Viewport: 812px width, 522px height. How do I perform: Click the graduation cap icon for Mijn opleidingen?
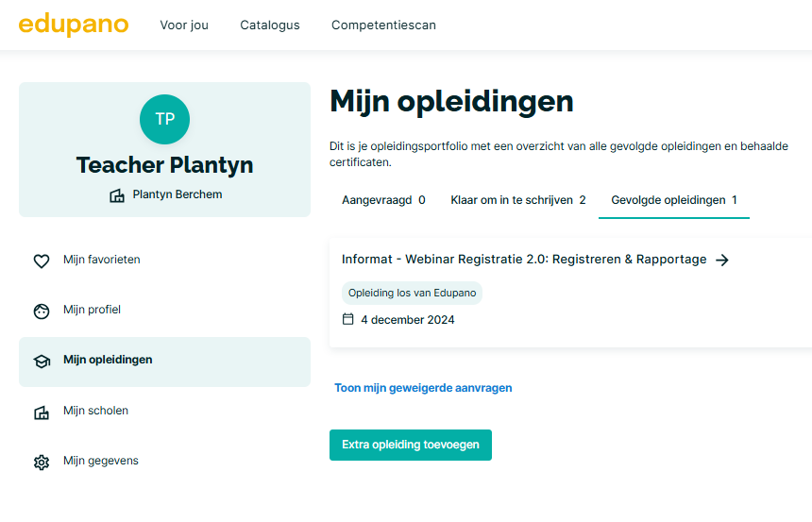click(x=42, y=361)
